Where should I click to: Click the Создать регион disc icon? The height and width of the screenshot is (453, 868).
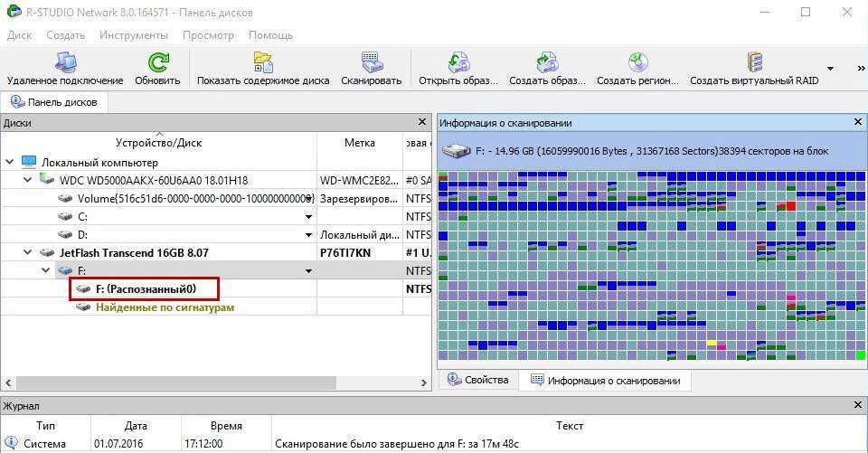[637, 63]
